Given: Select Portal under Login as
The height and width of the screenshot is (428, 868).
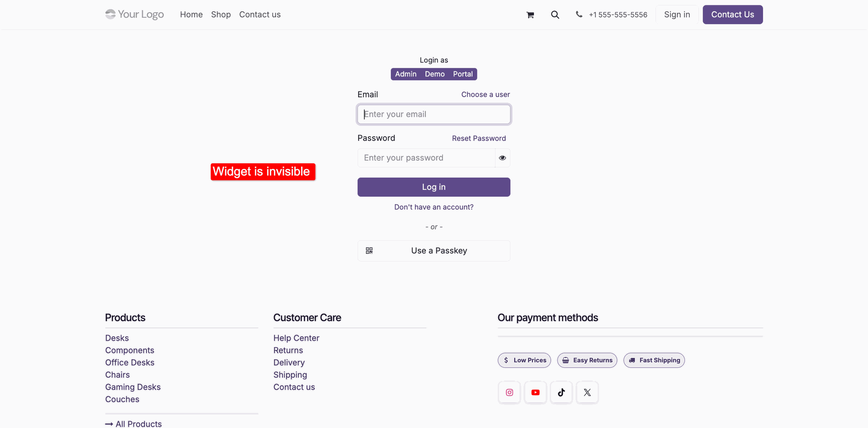Looking at the screenshot, I should point(463,74).
